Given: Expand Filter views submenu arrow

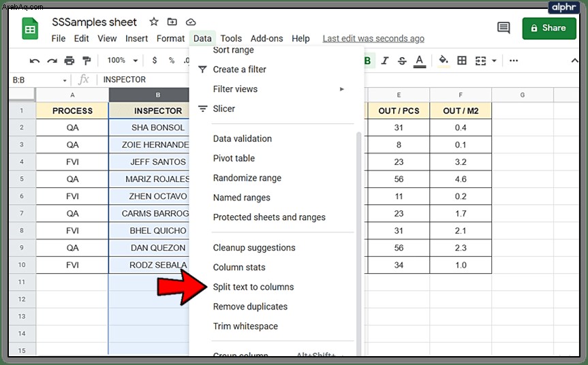Looking at the screenshot, I should coord(341,89).
